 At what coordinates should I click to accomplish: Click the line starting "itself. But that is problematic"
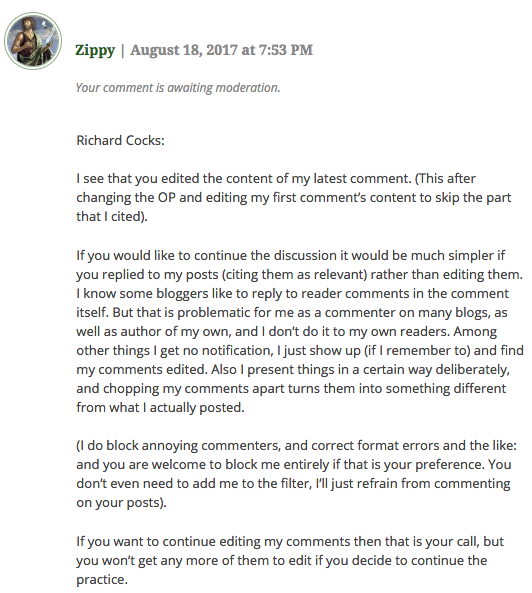[292, 313]
